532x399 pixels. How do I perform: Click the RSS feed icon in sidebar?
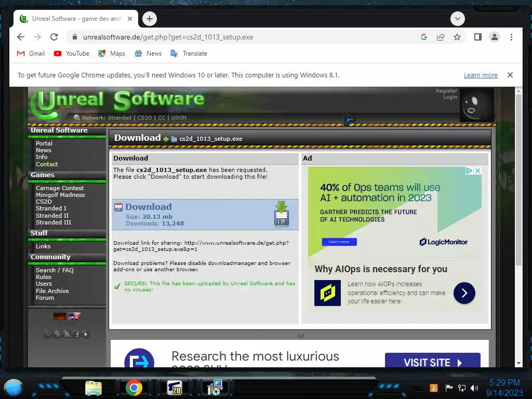pos(67,334)
